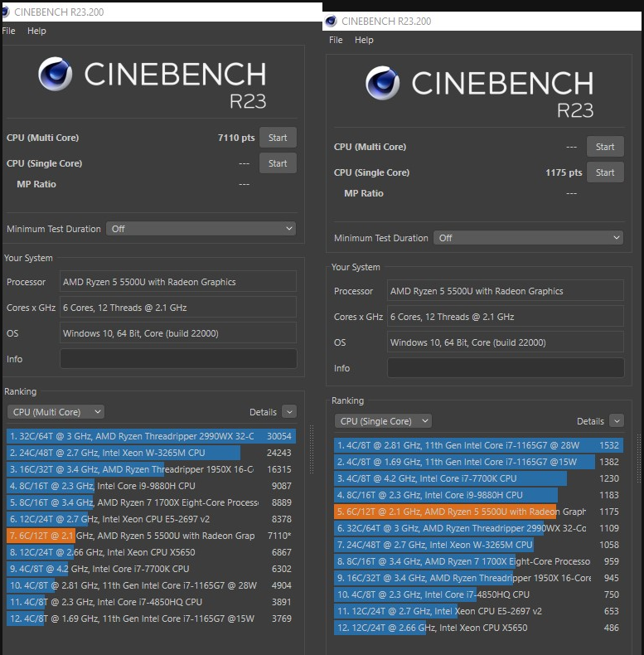Image resolution: width=644 pixels, height=655 pixels.
Task: Click the Cinebench R23 logo in left window
Action: [152, 83]
